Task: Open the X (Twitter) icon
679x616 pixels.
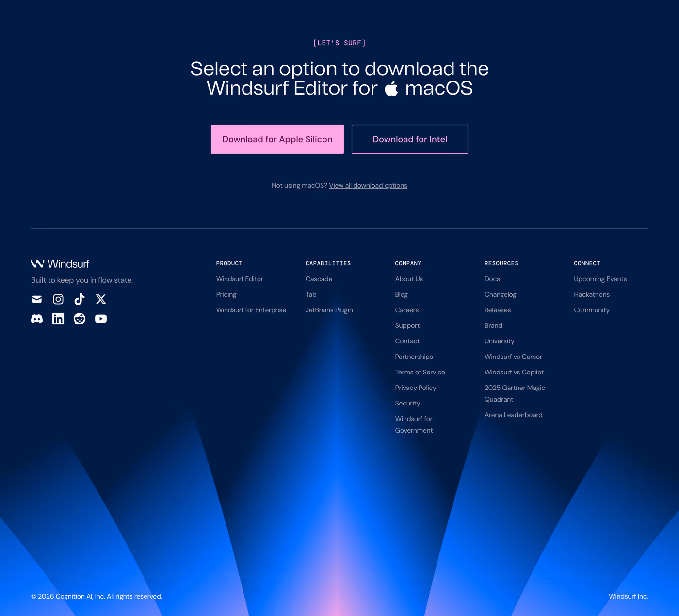Action: click(x=101, y=299)
